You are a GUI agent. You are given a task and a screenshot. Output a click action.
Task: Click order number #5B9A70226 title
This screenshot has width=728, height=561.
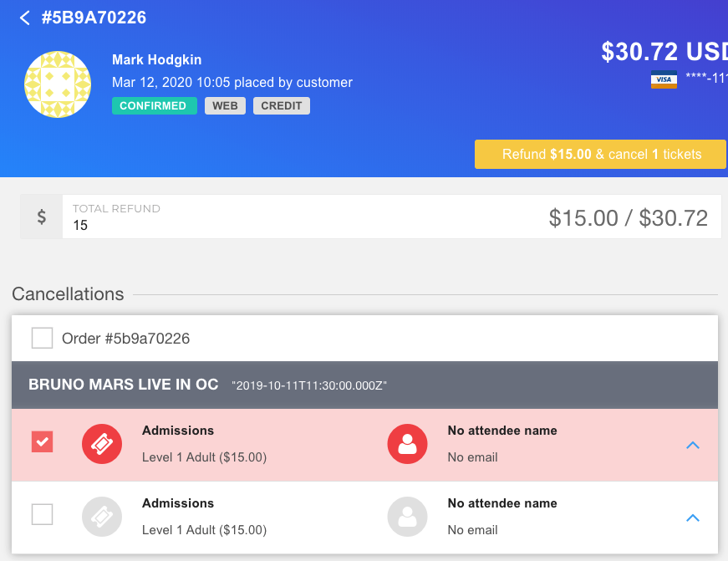[x=94, y=18]
